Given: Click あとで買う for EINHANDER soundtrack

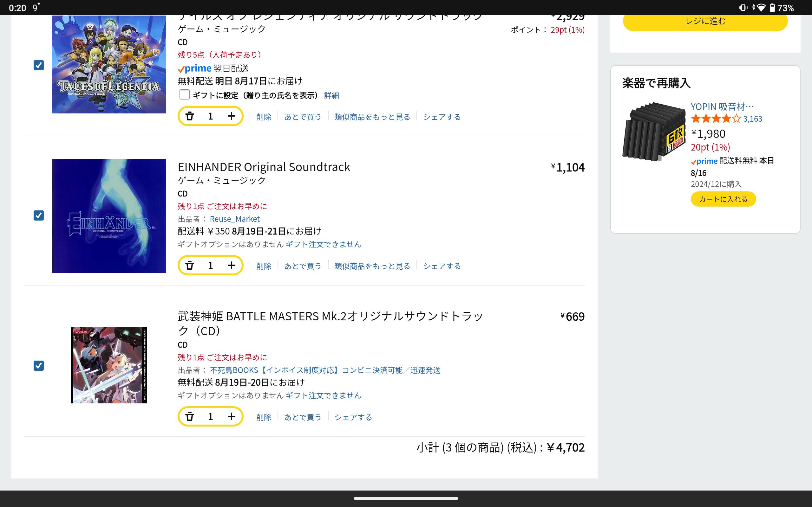Looking at the screenshot, I should pos(303,266).
